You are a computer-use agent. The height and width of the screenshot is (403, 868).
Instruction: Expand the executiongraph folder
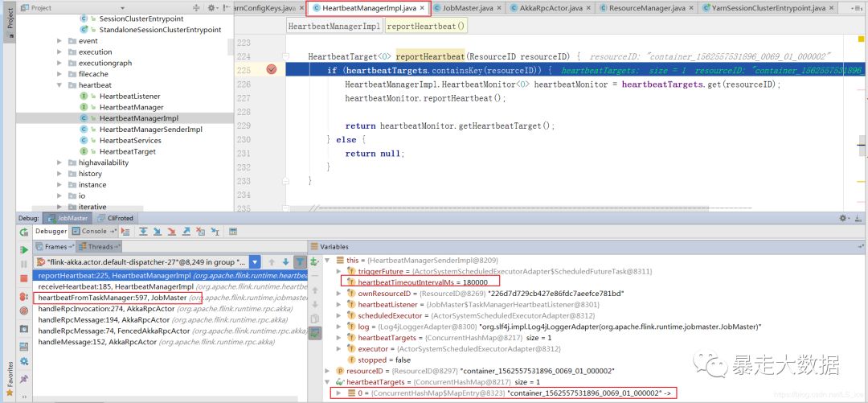[x=59, y=64]
